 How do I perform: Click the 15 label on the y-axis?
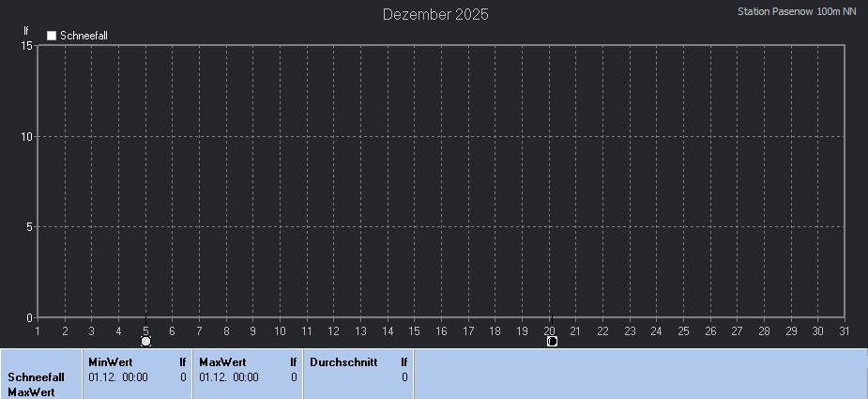pos(26,46)
